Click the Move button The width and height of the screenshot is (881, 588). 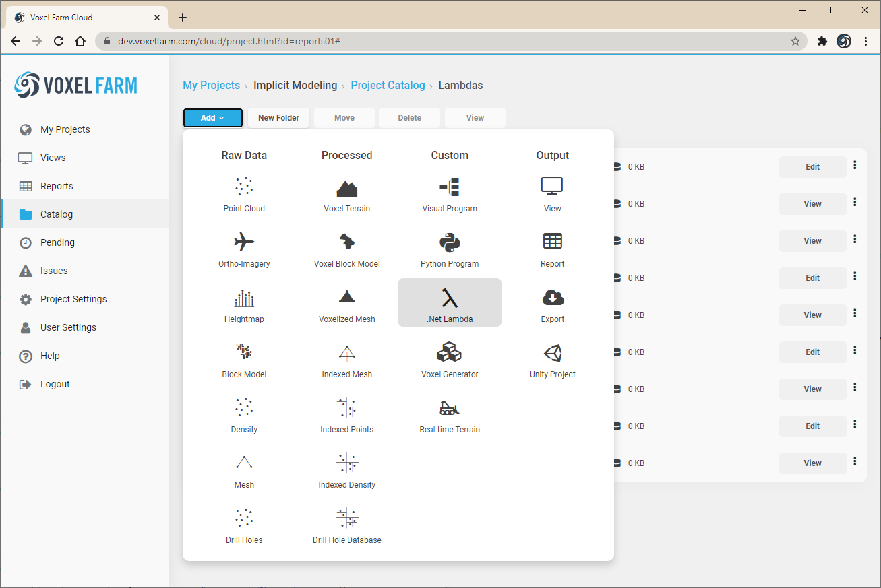tap(344, 118)
